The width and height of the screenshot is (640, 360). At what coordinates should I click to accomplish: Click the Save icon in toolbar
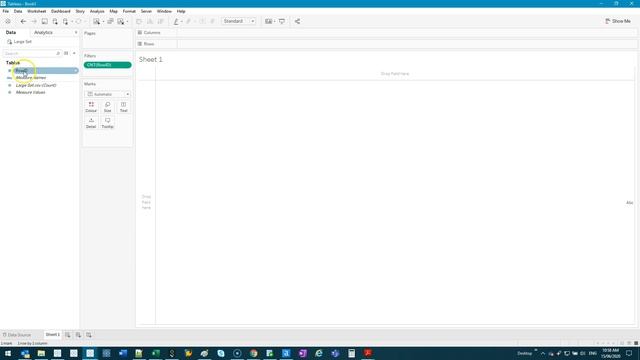(x=44, y=21)
